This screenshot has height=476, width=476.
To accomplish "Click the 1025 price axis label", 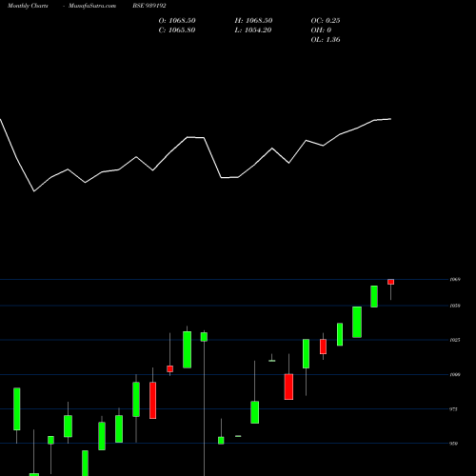I will point(455,340).
